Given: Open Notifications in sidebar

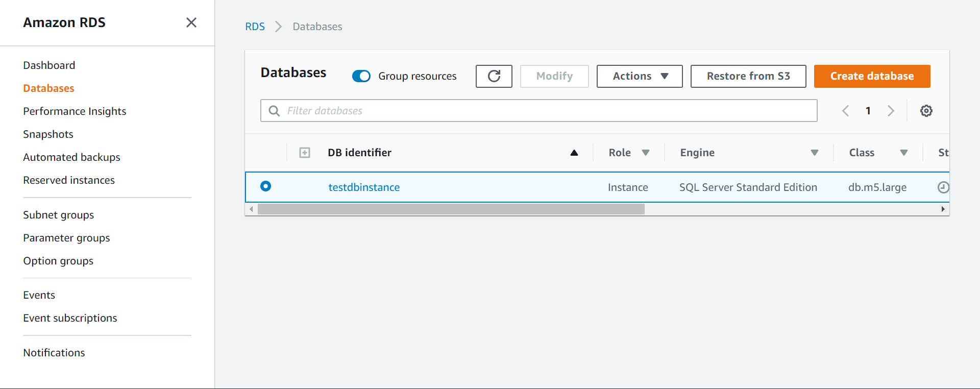Looking at the screenshot, I should coord(54,353).
